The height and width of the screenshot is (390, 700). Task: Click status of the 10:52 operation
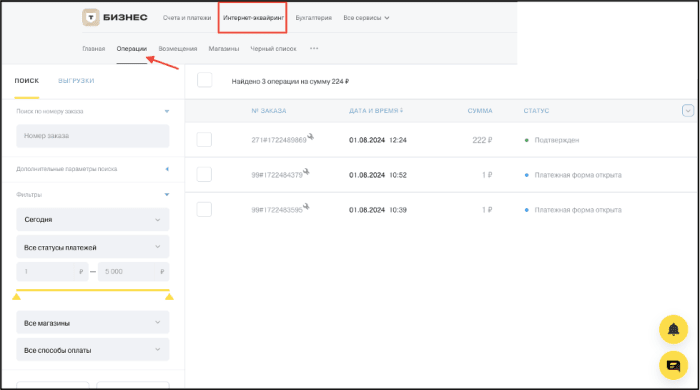click(578, 175)
